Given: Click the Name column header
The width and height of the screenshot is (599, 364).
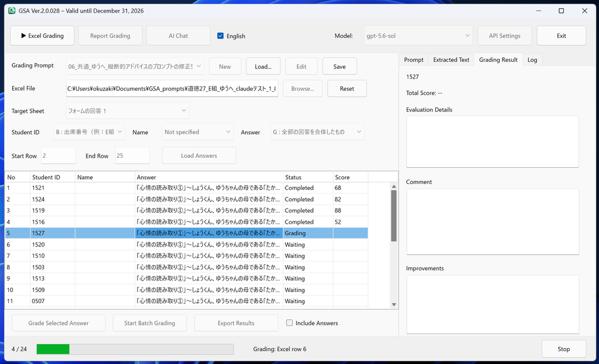Looking at the screenshot, I should 105,178.
